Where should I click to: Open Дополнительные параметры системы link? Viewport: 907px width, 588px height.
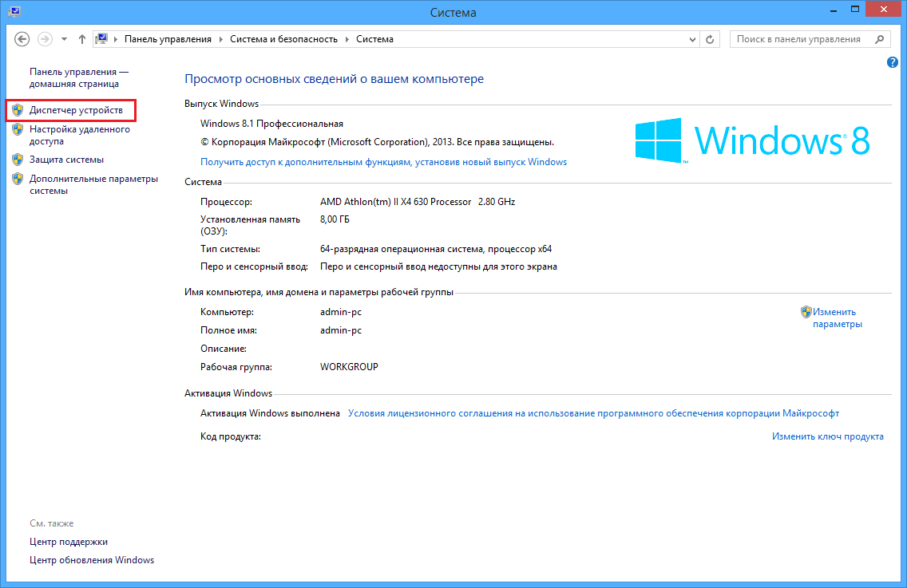coord(93,184)
